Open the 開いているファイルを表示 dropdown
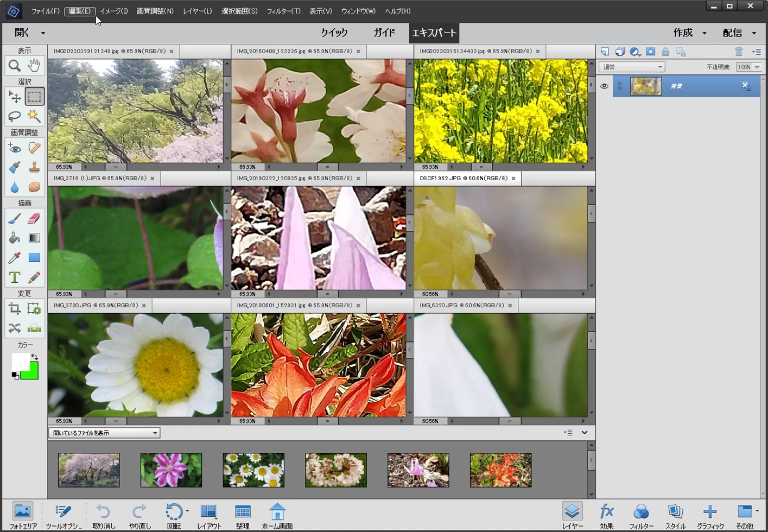768x532 pixels. coord(104,433)
